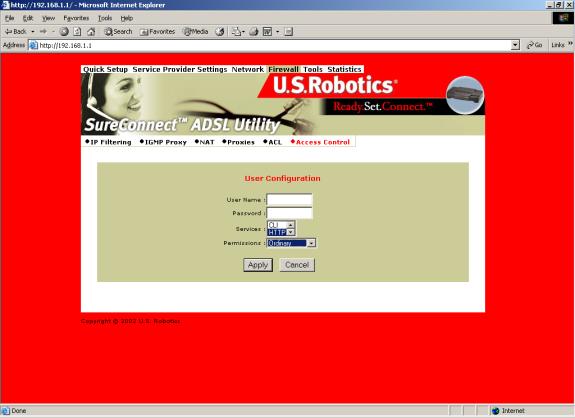Click the Print toolbar icon
The height and width of the screenshot is (418, 575).
click(253, 32)
